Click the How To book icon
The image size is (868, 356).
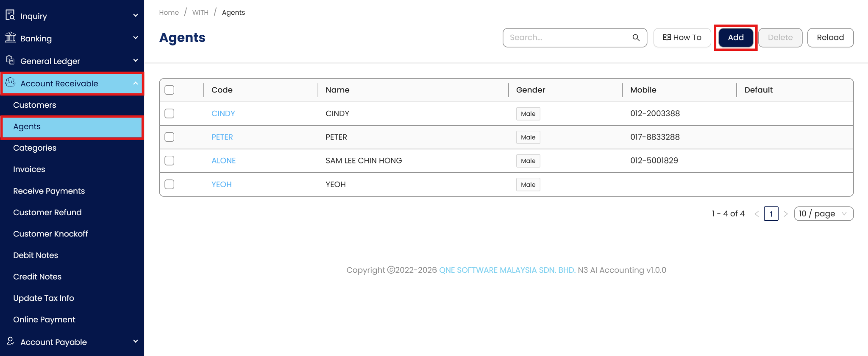[x=667, y=37]
